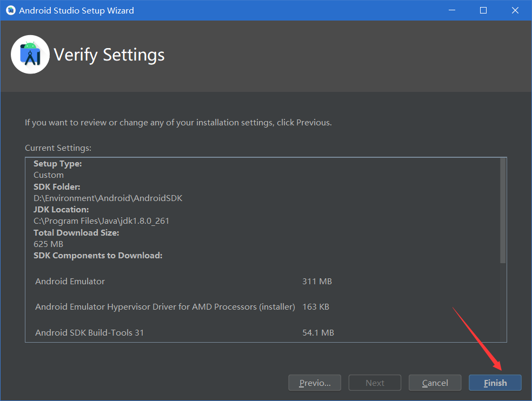Click the Finish button
Screen dimensions: 532x401
pos(495,383)
